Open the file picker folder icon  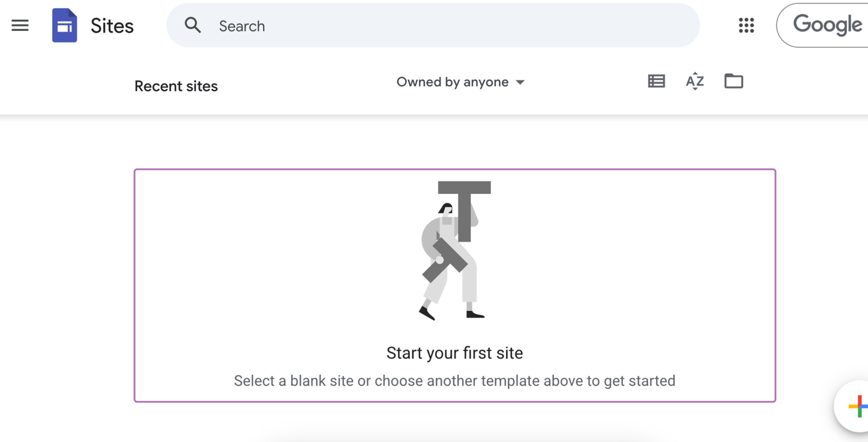pyautogui.click(x=733, y=81)
